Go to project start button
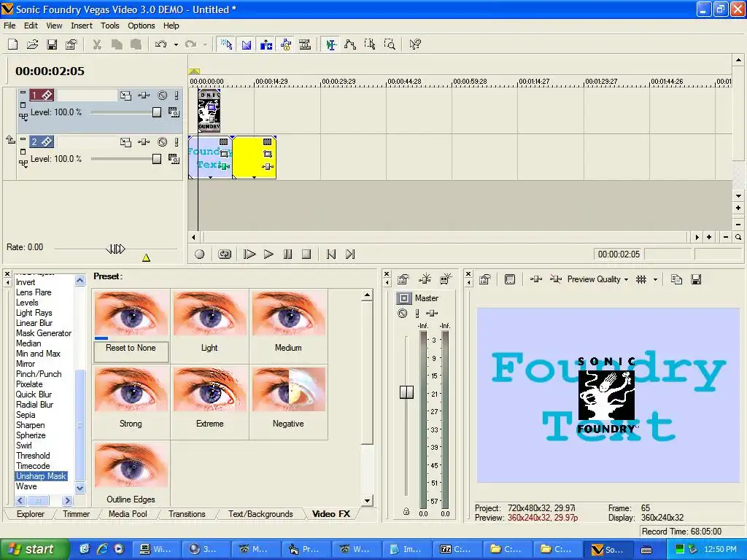 (331, 254)
